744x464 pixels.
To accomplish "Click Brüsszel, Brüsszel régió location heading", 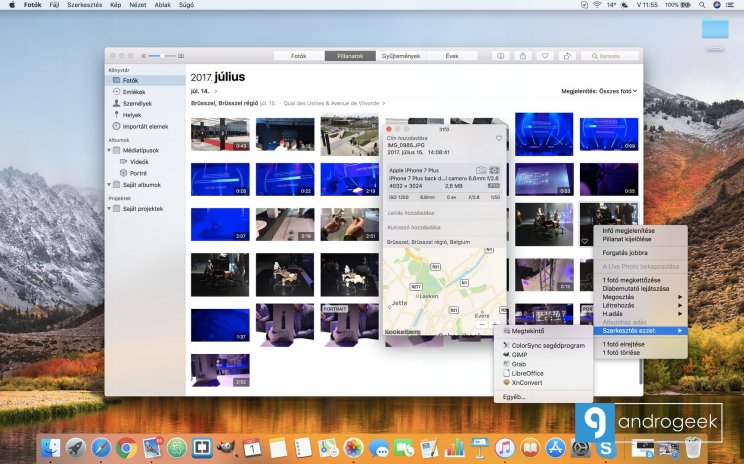I will tap(224, 103).
